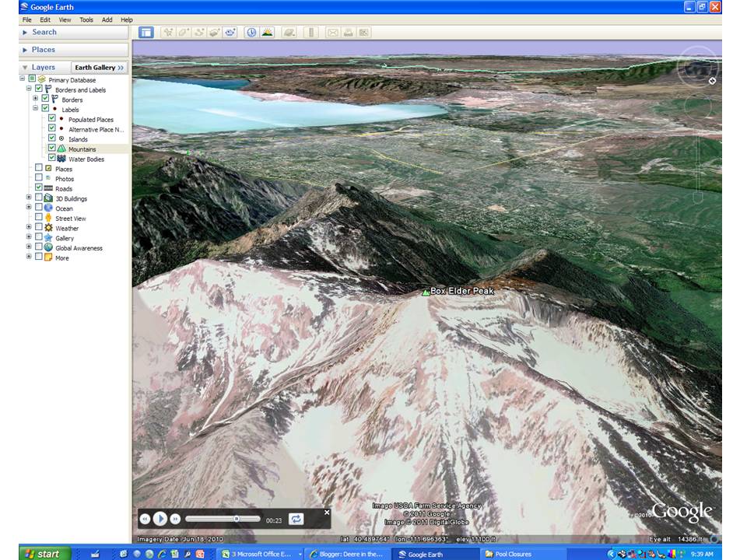Click the Email envelope toolbar icon
This screenshot has height=560, width=747.
point(333,33)
